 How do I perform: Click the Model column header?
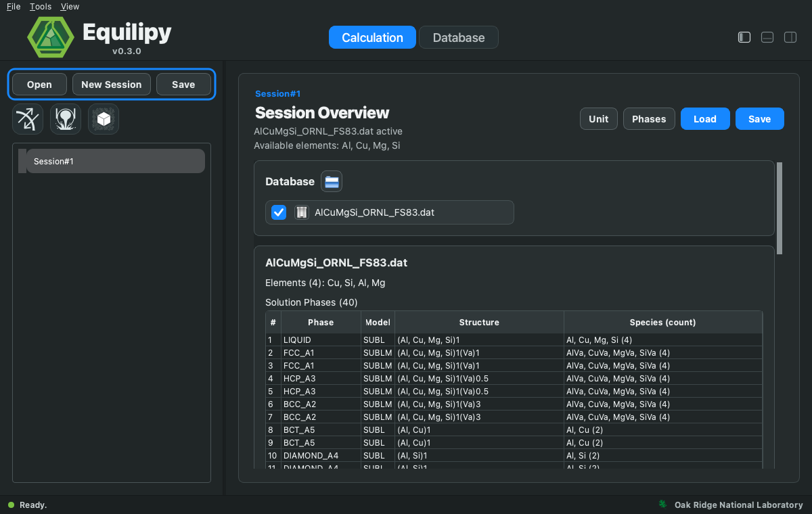378,322
